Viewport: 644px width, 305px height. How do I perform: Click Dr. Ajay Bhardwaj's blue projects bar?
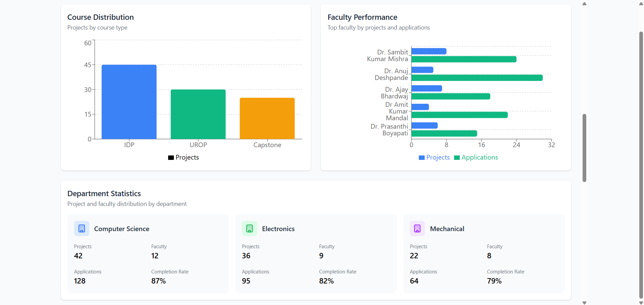[x=427, y=88]
